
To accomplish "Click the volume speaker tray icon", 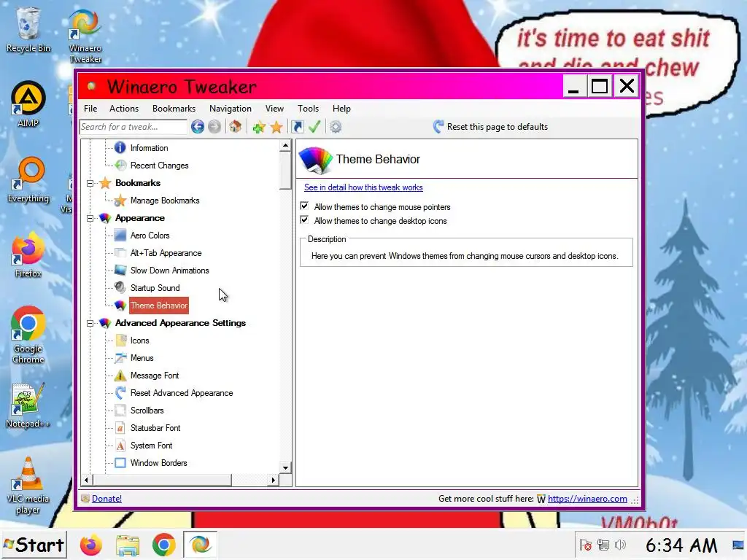I will click(x=620, y=545).
